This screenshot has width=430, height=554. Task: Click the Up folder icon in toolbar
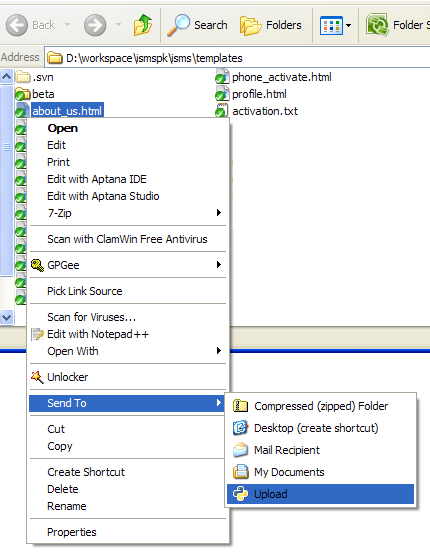coord(142,25)
